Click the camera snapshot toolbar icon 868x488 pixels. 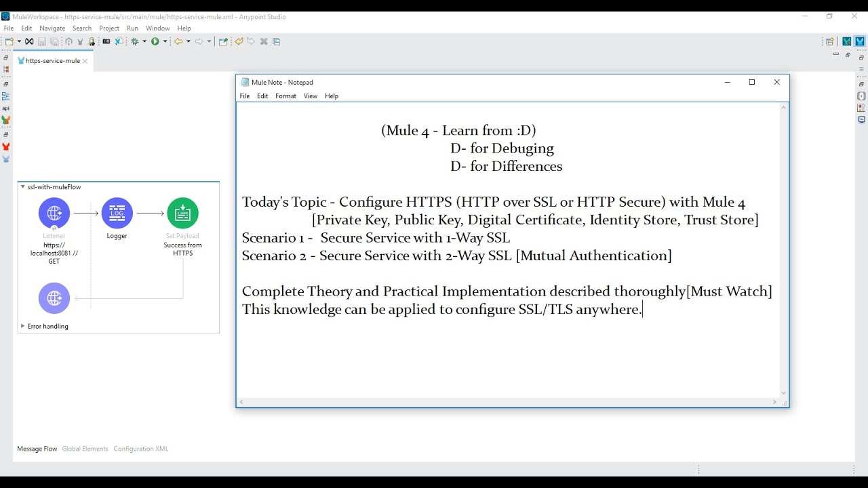pos(106,41)
